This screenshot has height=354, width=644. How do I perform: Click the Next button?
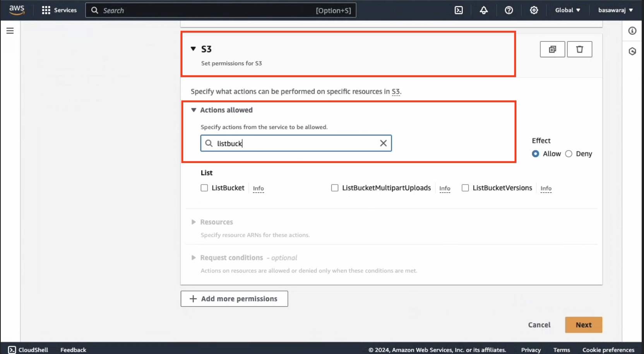click(584, 325)
